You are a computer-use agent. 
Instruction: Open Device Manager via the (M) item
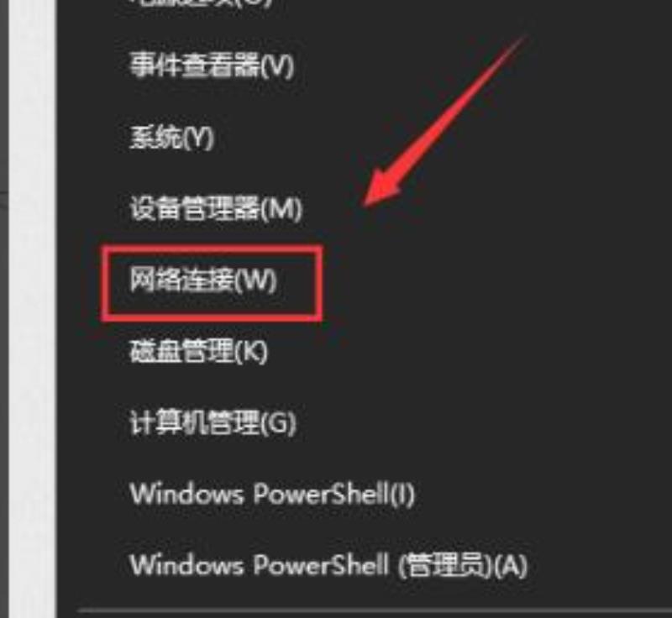[216, 209]
